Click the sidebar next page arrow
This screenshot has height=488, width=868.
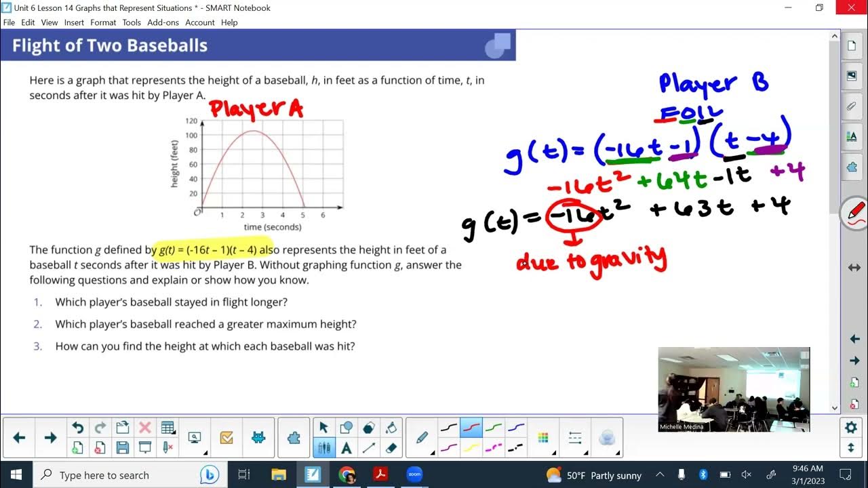point(854,361)
